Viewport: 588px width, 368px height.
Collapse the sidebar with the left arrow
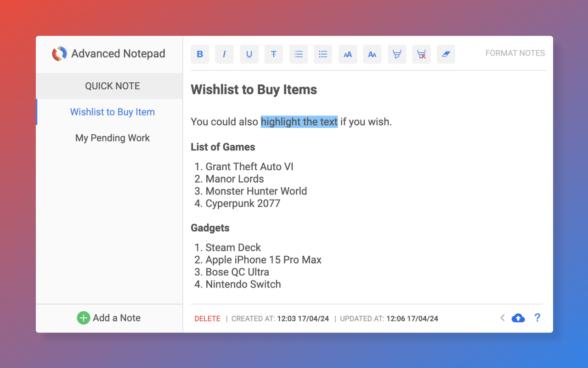[503, 318]
